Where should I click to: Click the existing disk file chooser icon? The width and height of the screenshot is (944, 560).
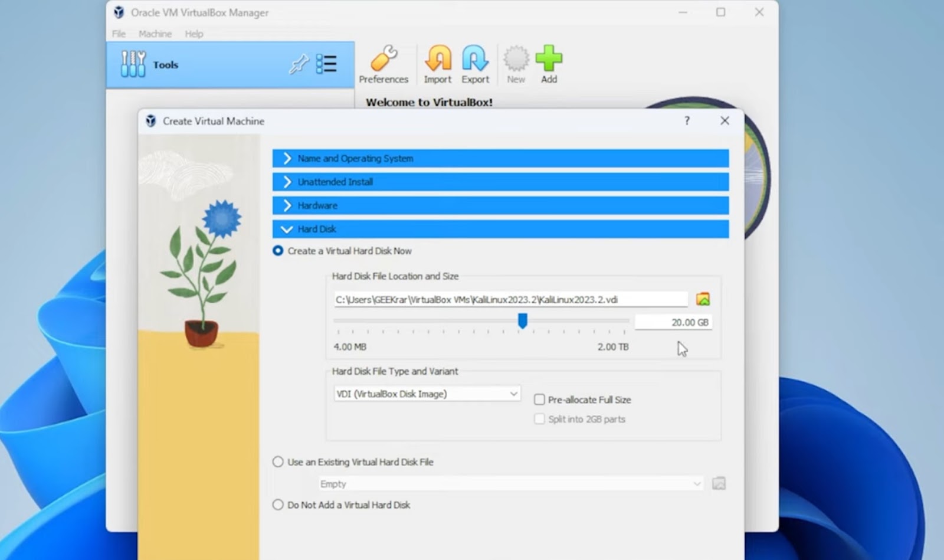[x=719, y=484]
